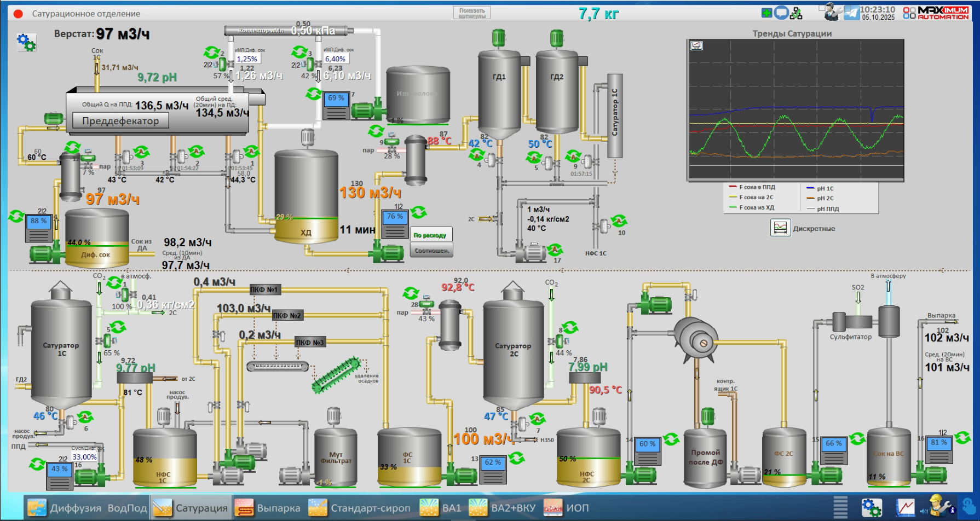The height and width of the screenshot is (521, 980).
Task: Click the green plus icon in header
Action: [767, 13]
